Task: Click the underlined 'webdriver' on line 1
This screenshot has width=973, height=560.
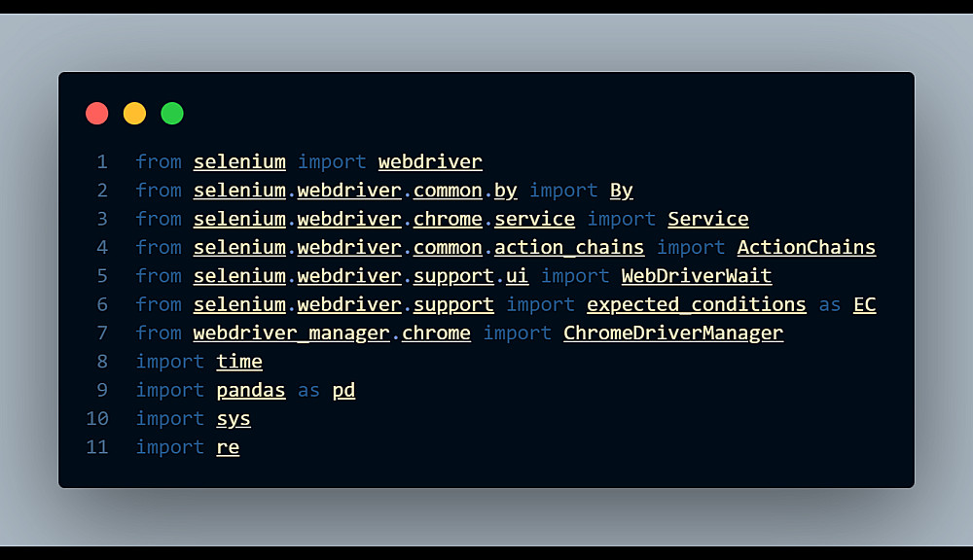Action: coord(430,162)
